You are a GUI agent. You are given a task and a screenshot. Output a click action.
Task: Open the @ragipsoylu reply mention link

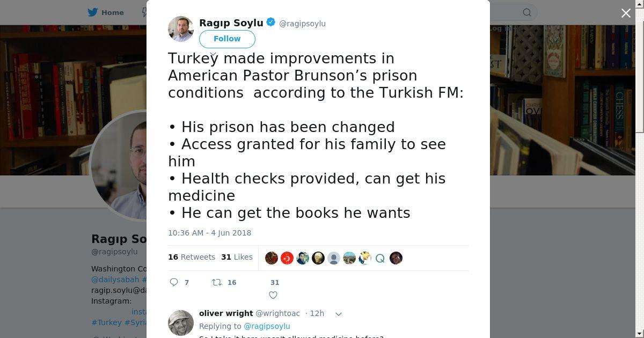pyautogui.click(x=267, y=326)
